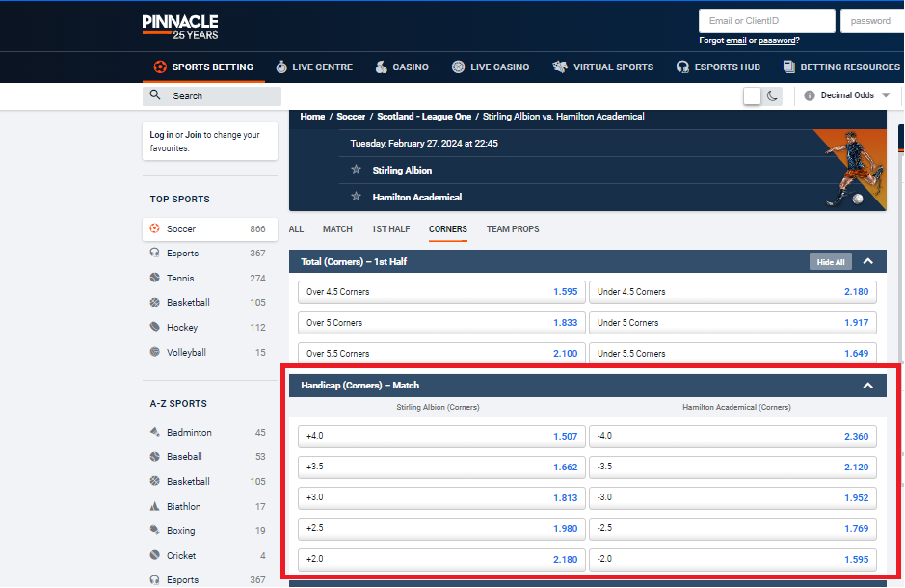
Task: Open the Live Centre menu item
Action: (x=314, y=67)
